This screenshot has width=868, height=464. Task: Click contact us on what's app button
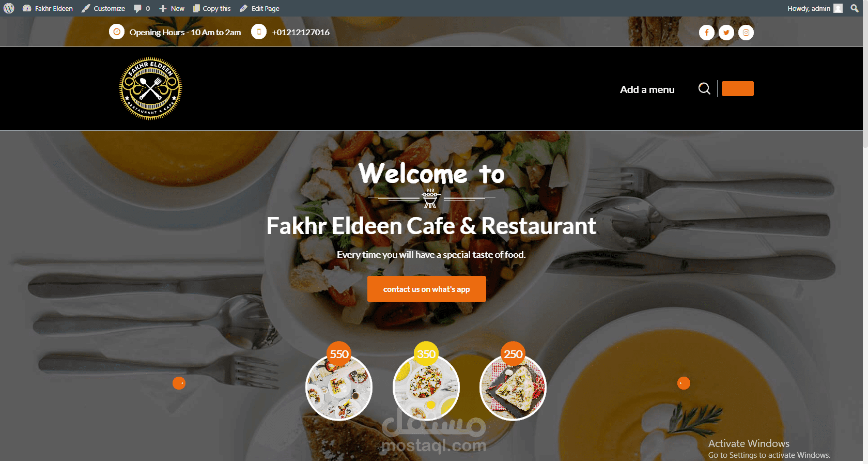(x=426, y=289)
